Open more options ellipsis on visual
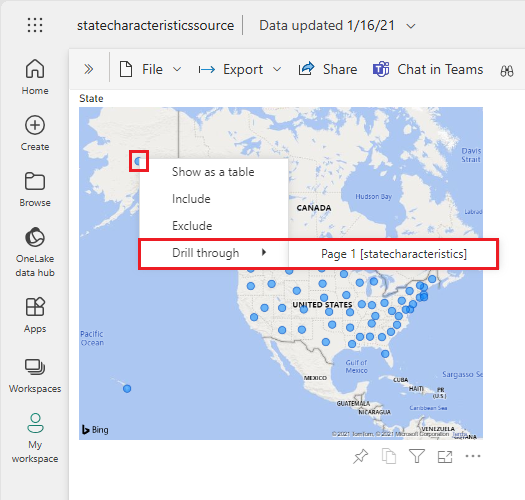Viewport: 525px width, 500px height. [x=473, y=456]
